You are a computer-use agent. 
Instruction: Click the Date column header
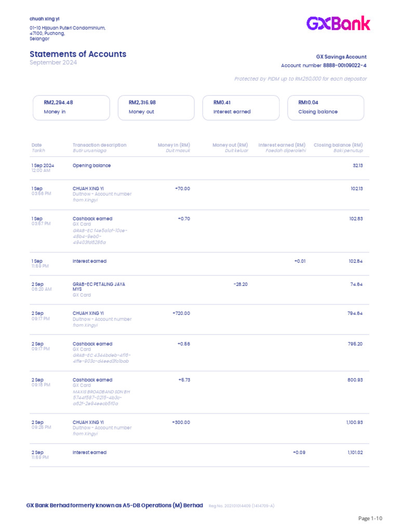pyautogui.click(x=37, y=145)
